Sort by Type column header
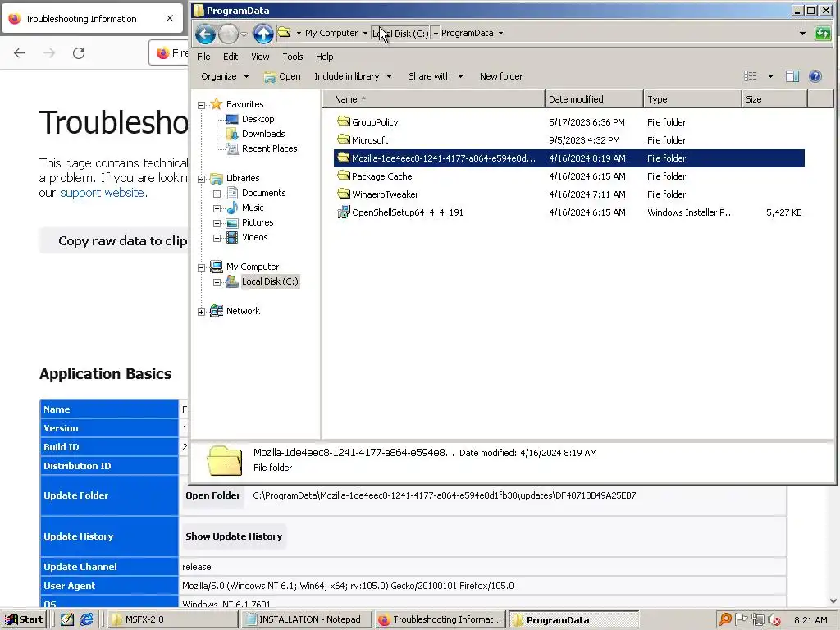The image size is (840, 630). point(692,99)
